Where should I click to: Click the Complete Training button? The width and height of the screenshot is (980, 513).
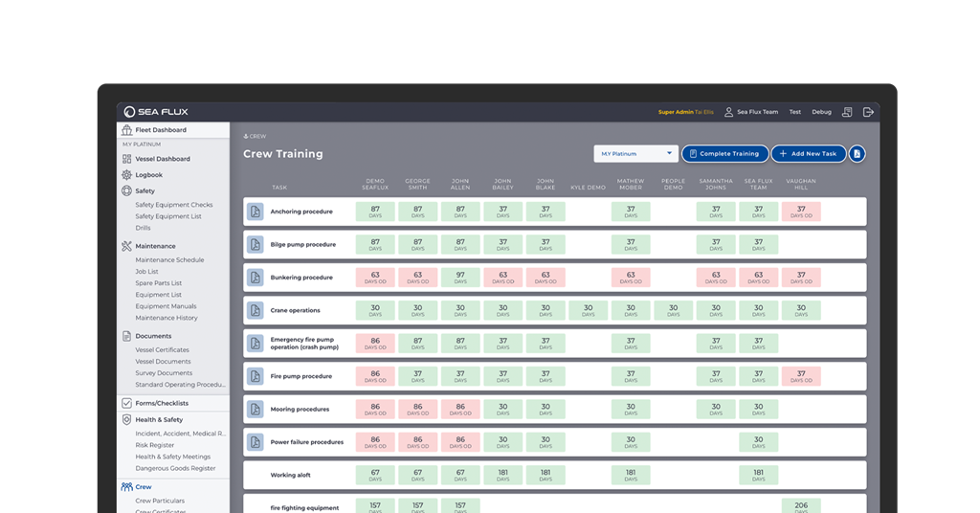(724, 153)
